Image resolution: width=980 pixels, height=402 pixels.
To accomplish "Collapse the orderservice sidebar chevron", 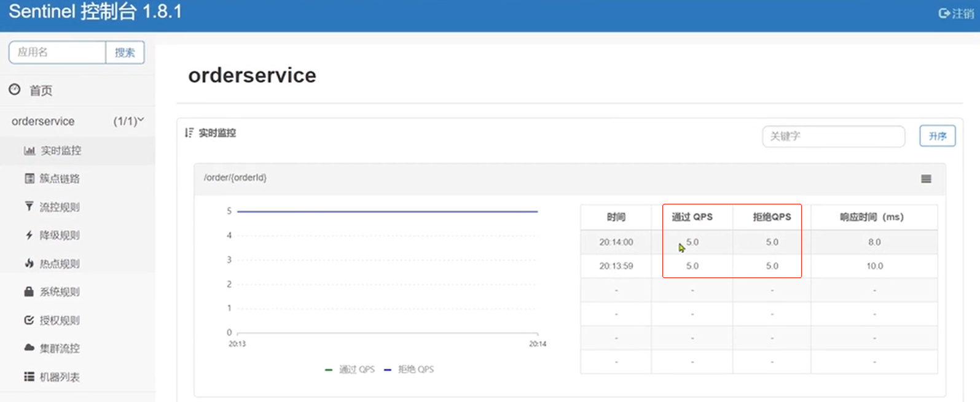I will (x=141, y=120).
